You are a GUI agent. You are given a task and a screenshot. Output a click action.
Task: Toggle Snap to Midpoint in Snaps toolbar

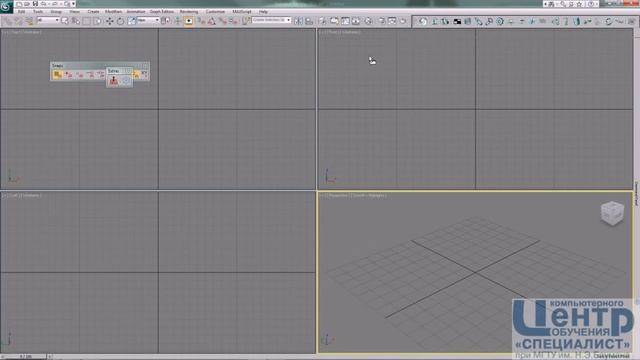(101, 75)
